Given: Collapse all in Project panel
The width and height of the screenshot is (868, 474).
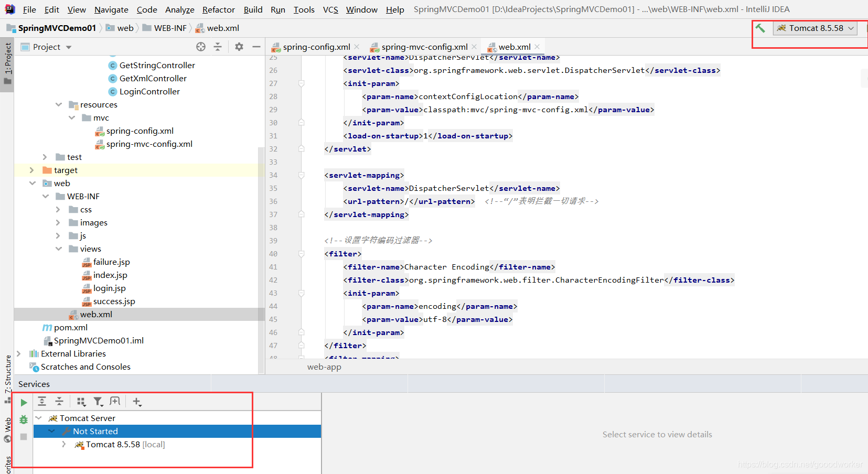Looking at the screenshot, I should tap(218, 47).
